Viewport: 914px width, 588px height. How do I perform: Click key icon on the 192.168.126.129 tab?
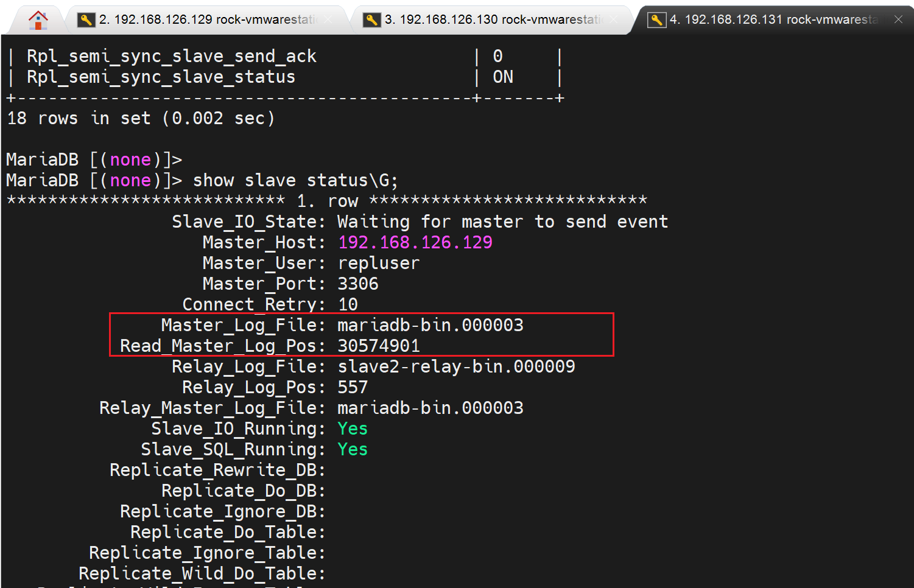[86, 20]
